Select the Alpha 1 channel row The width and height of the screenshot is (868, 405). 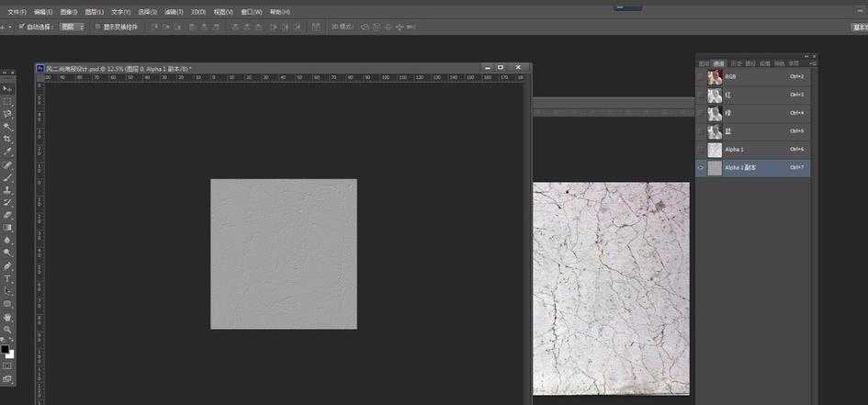tap(753, 150)
